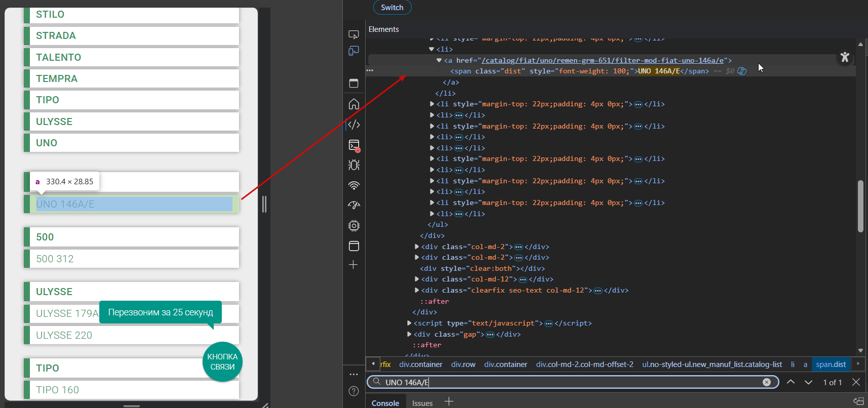Screen dimensions: 868x408
Task: Close the DOM search bar
Action: [856, 382]
